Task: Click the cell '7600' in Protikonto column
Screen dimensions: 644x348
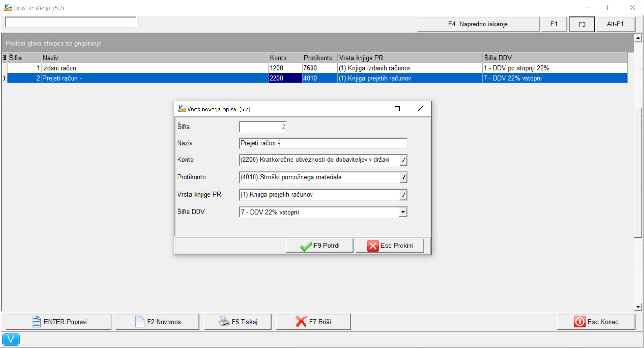Action: pos(320,68)
